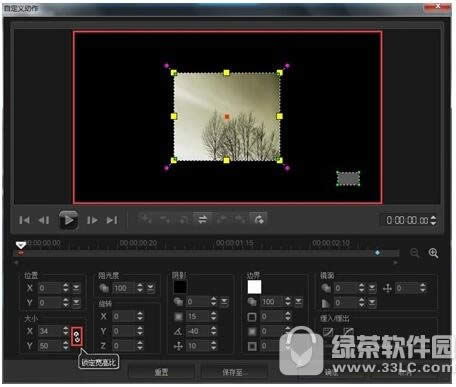Open the Position X slider dropdown

(x=76, y=288)
